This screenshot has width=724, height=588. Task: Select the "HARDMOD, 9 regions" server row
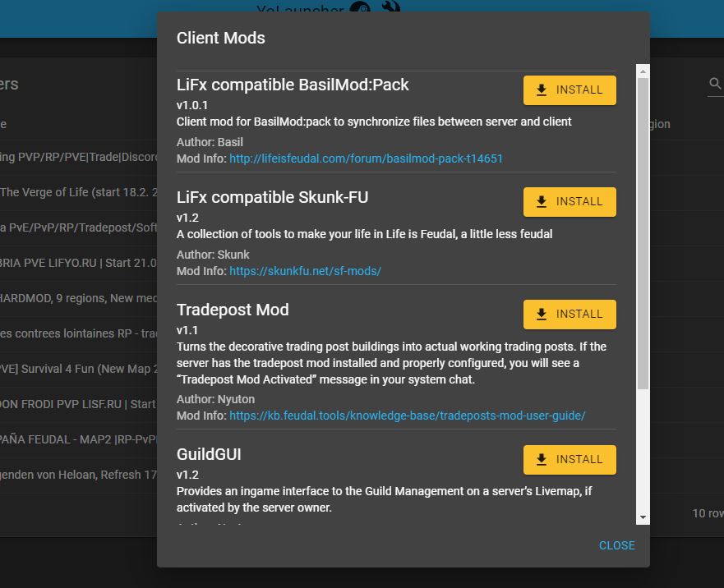(x=79, y=299)
